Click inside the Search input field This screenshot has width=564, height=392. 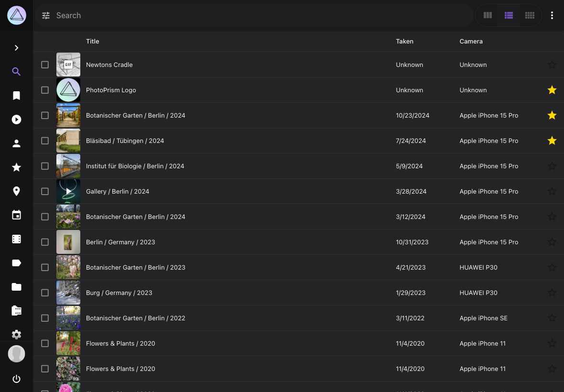(x=258, y=16)
